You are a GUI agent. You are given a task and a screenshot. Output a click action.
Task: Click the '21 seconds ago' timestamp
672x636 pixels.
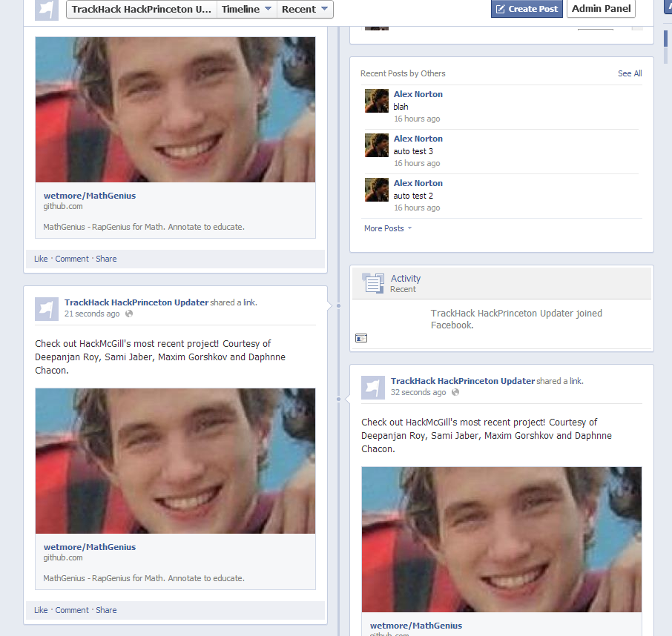[92, 314]
